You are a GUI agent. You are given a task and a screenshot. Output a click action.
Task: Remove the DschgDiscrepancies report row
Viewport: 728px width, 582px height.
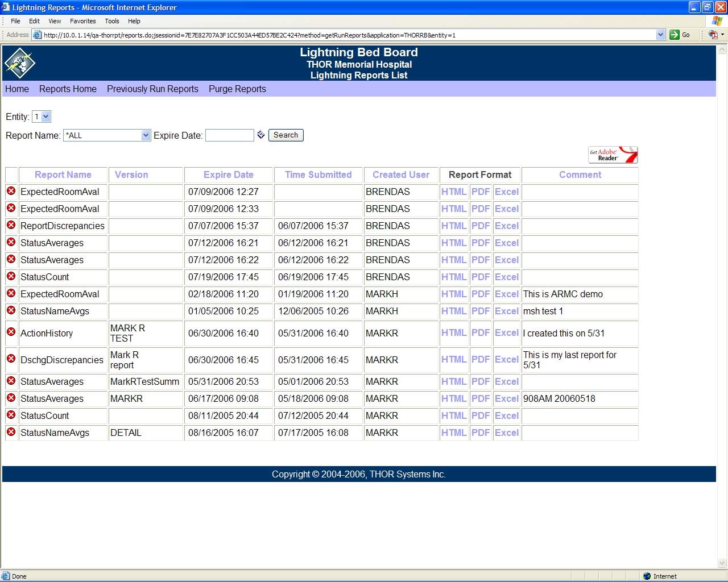click(11, 359)
